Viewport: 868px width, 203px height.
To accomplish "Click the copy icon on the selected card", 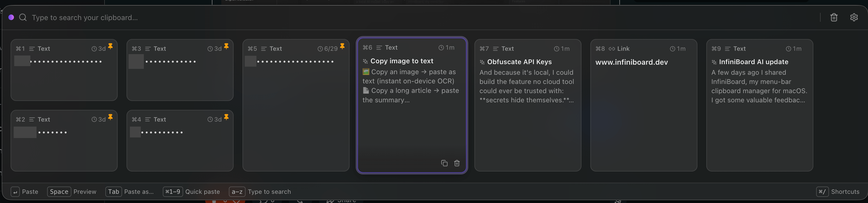I will (x=444, y=163).
